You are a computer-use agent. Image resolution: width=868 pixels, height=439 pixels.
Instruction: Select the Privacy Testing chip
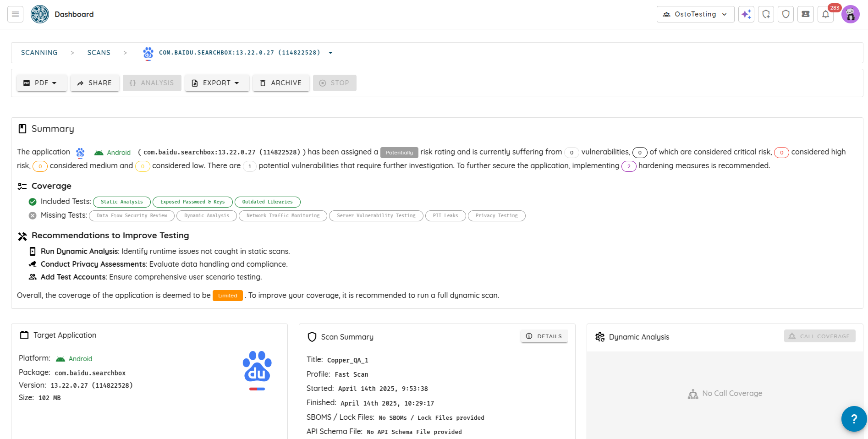click(x=497, y=216)
